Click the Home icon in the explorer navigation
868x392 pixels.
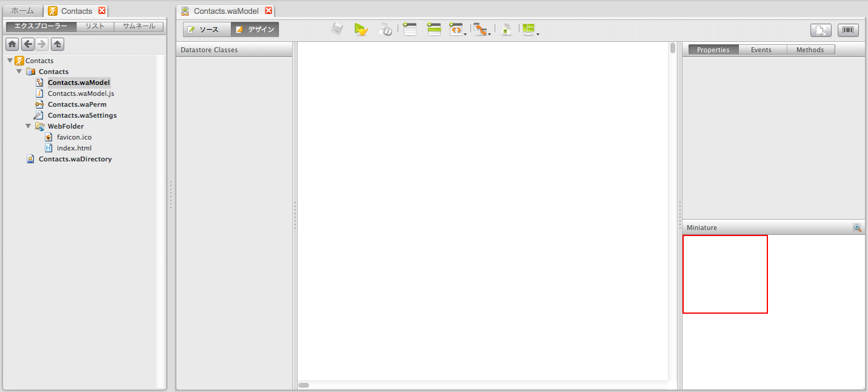pos(12,44)
